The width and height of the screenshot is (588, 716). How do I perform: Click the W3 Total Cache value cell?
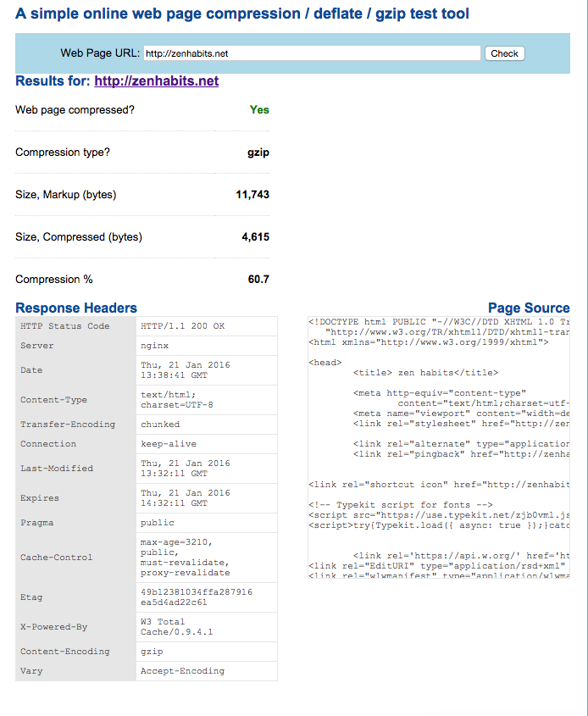pos(176,627)
